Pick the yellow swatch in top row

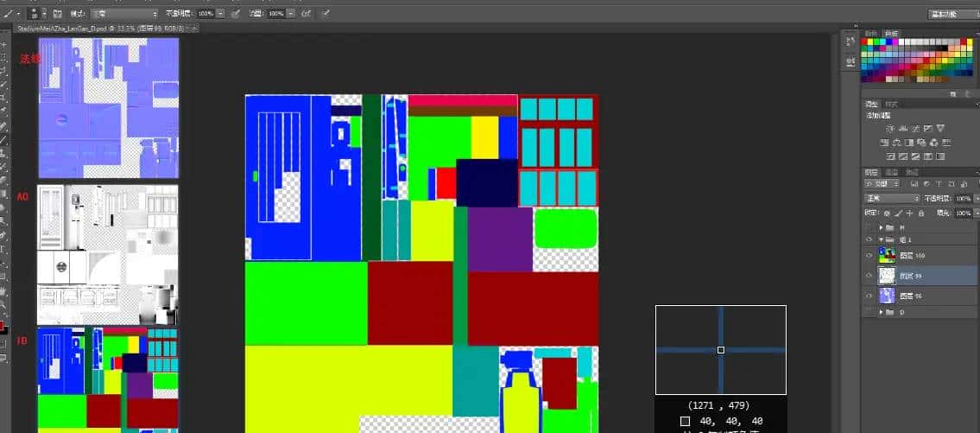[x=870, y=41]
